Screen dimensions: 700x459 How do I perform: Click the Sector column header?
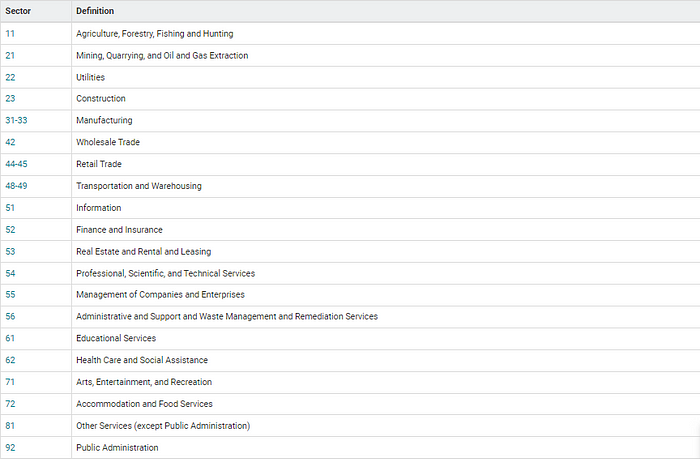[36, 11]
